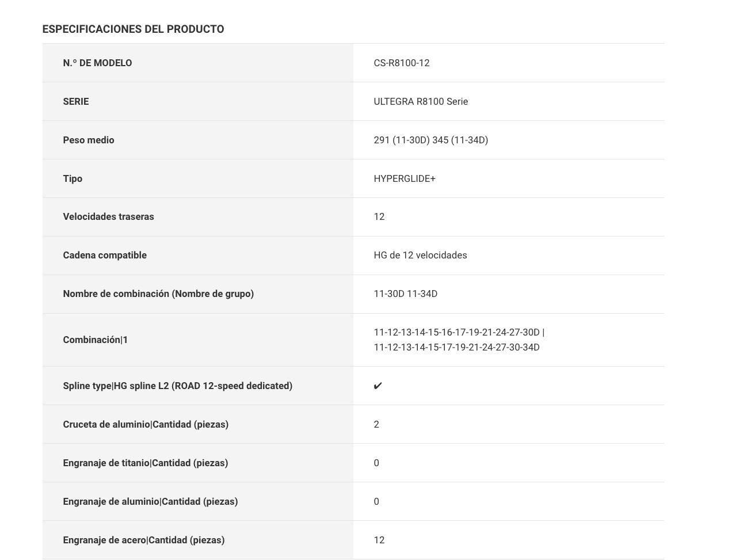
Task: Click the 'Cadena compatible' label
Action: (x=105, y=256)
